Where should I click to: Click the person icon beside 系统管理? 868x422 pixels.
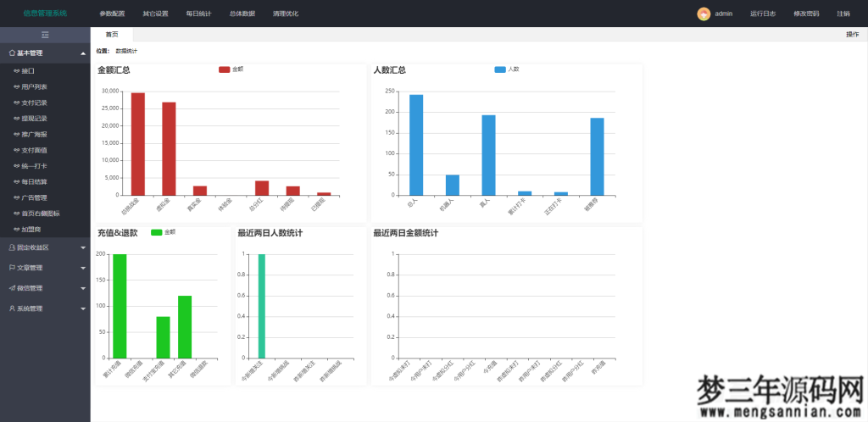point(12,308)
